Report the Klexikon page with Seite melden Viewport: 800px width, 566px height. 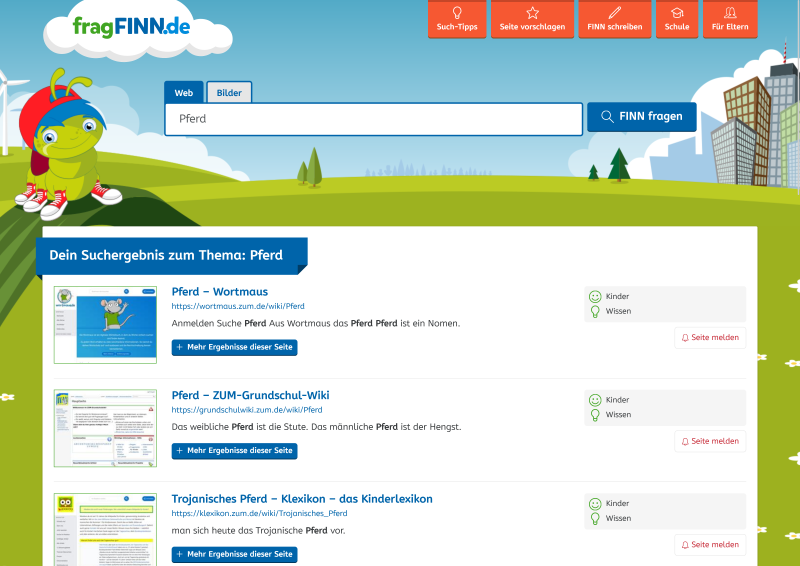click(x=710, y=545)
